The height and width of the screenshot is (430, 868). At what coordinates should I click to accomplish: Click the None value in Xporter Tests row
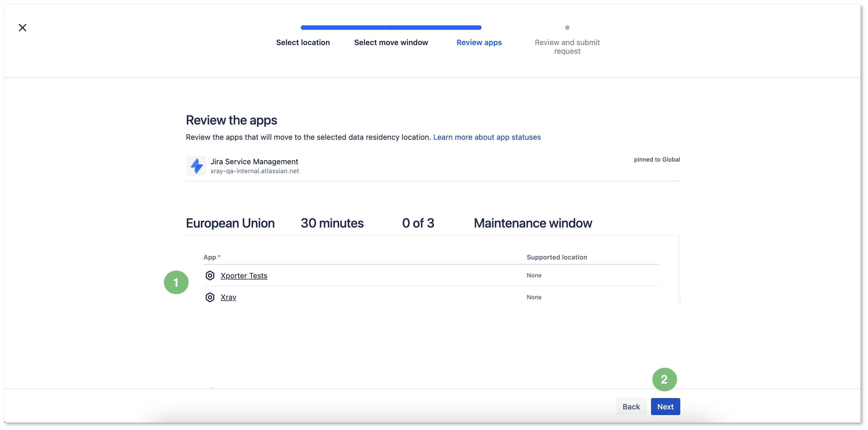coord(534,275)
